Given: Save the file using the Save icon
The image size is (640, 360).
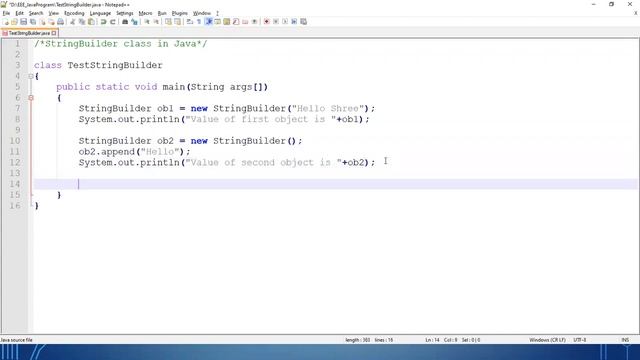Looking at the screenshot, I should [24, 22].
